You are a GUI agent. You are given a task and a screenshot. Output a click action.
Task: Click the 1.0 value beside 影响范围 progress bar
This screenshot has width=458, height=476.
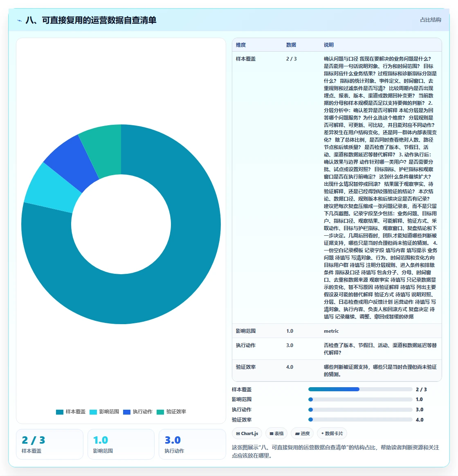click(419, 399)
